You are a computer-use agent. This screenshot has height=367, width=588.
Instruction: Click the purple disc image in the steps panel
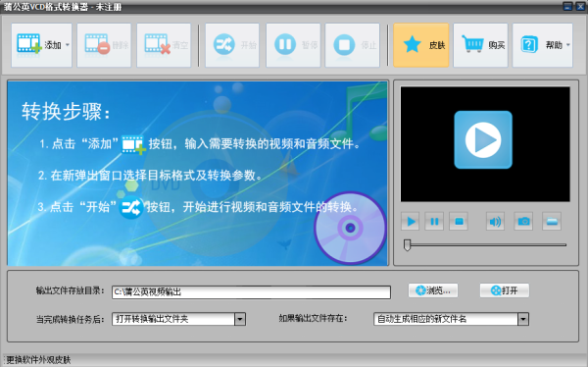click(350, 228)
